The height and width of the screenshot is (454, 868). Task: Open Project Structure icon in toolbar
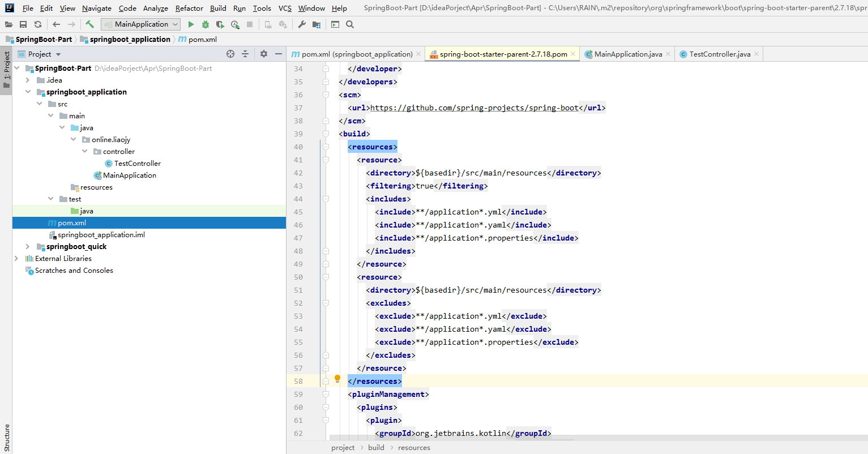[x=317, y=24]
